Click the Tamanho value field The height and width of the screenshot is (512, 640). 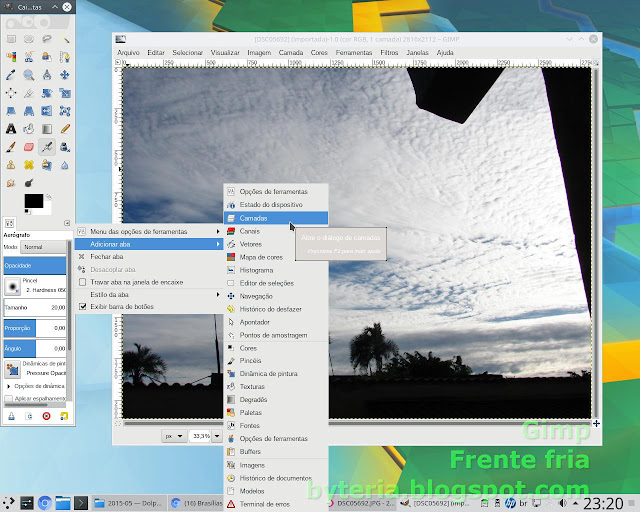(35, 307)
